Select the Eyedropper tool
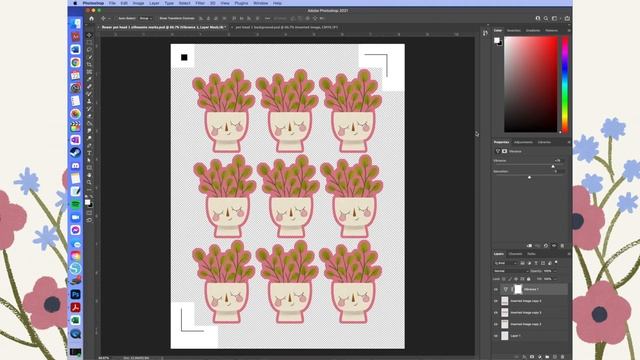Image resolution: width=640 pixels, height=360 pixels. click(x=89, y=79)
